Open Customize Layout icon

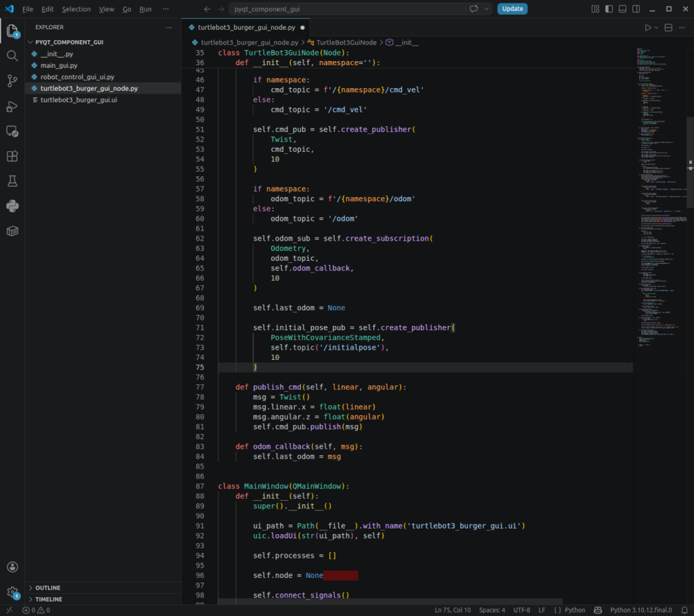point(595,9)
